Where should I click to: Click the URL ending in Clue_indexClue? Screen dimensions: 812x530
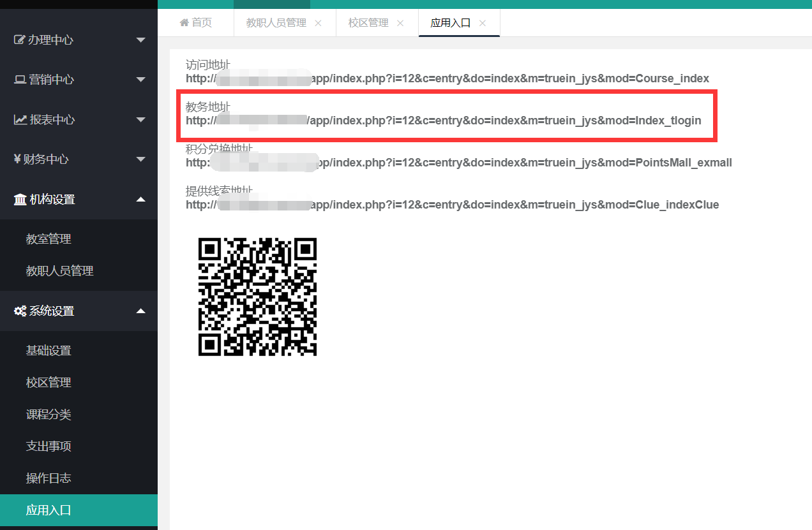pos(453,205)
